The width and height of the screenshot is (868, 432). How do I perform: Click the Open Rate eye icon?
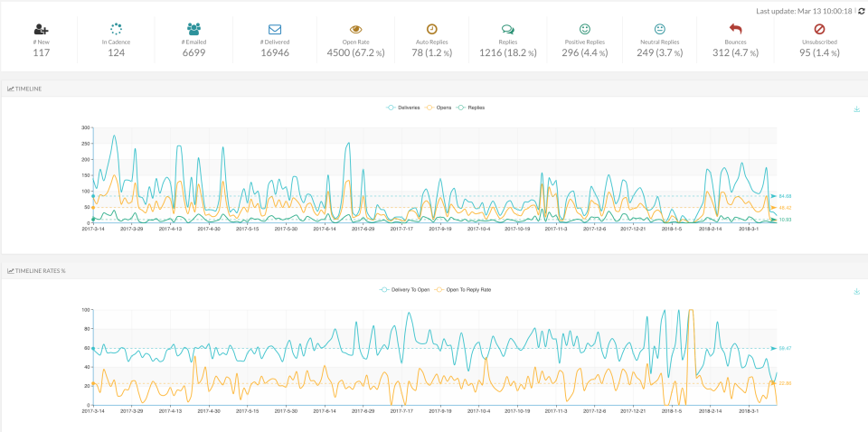coord(354,29)
